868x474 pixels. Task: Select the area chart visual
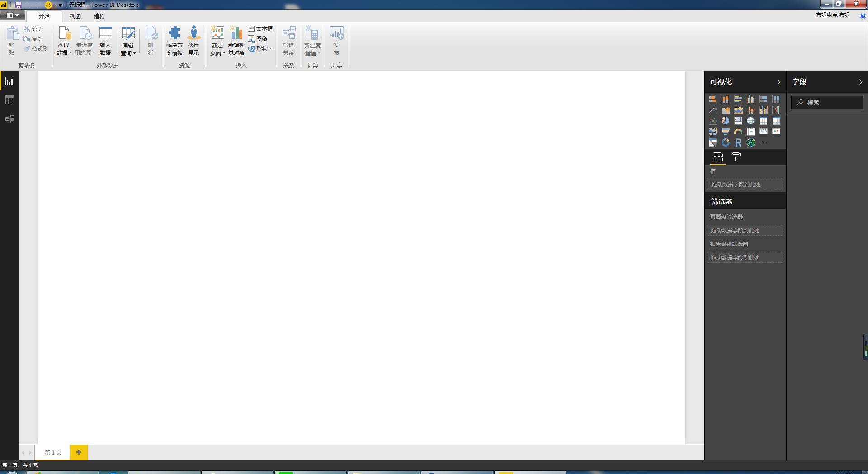pos(725,110)
